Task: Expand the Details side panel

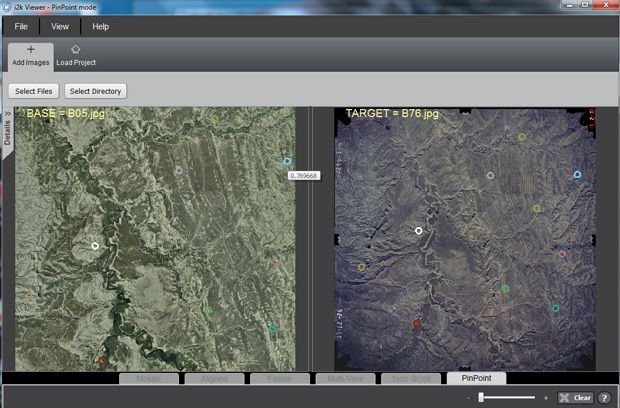Action: click(8, 132)
